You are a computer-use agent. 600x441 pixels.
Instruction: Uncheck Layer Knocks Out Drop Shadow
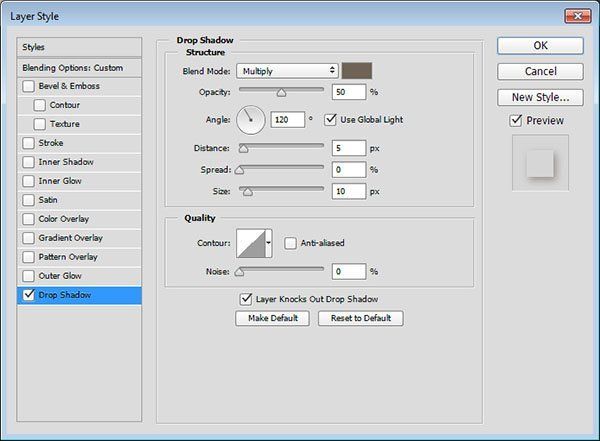pyautogui.click(x=246, y=299)
